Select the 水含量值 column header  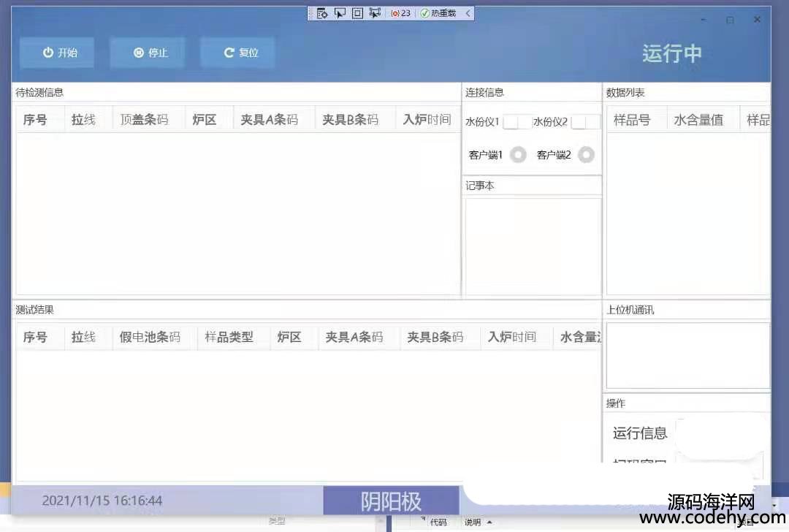coord(698,120)
